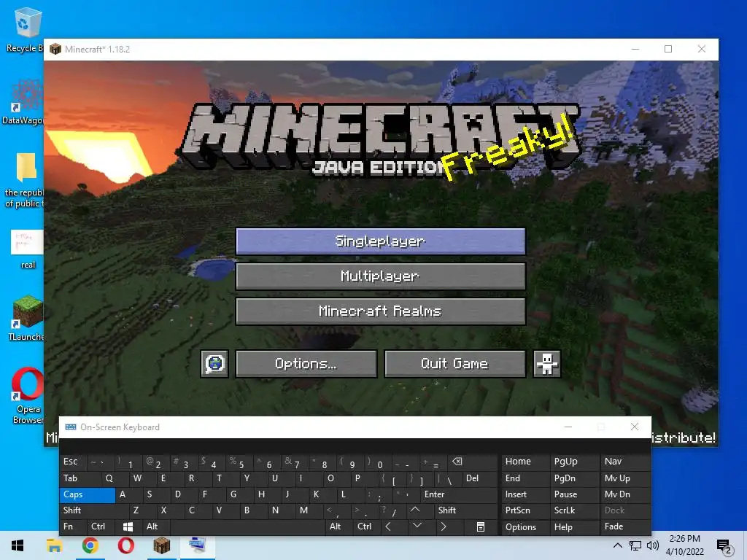The image size is (747, 560).
Task: Show hidden icons tray chevron
Action: (x=617, y=545)
